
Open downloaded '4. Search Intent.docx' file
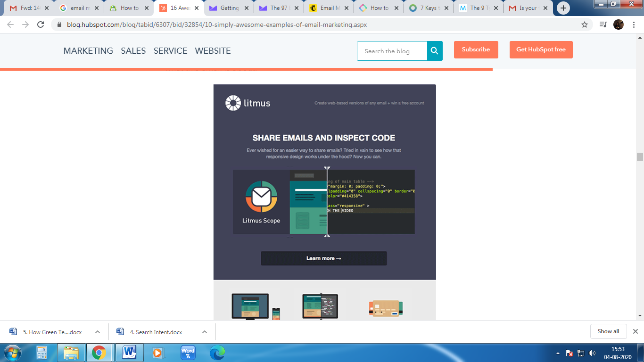click(150, 332)
